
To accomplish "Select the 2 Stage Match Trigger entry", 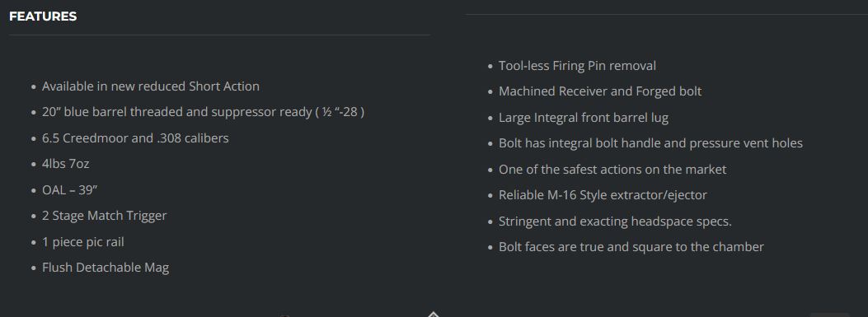I will coord(104,216).
